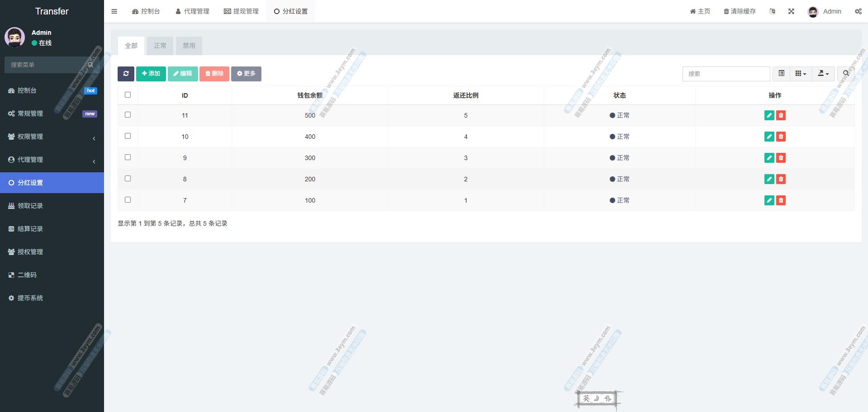Open the export data dropdown

tap(823, 74)
